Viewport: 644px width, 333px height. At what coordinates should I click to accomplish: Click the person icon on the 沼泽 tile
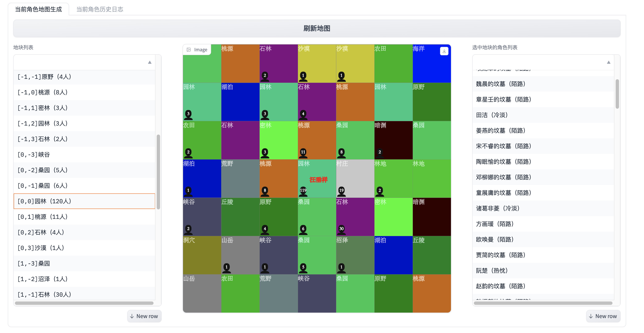(341, 268)
